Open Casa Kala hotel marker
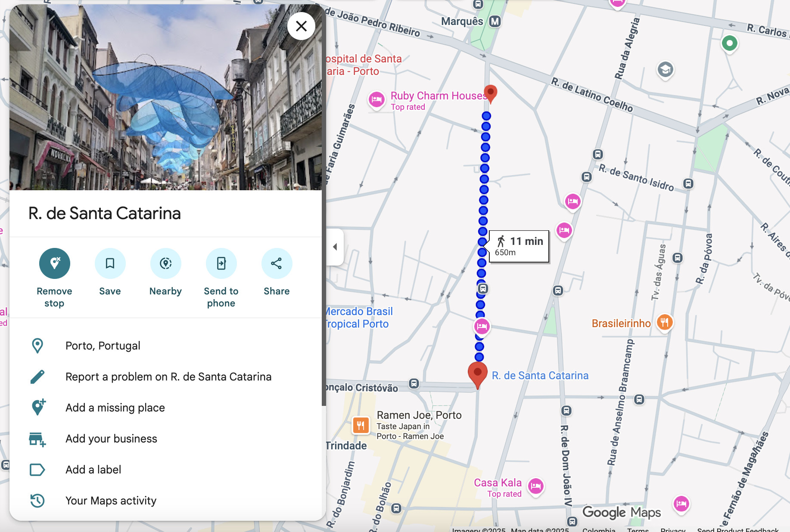This screenshot has width=790, height=532. point(535,486)
